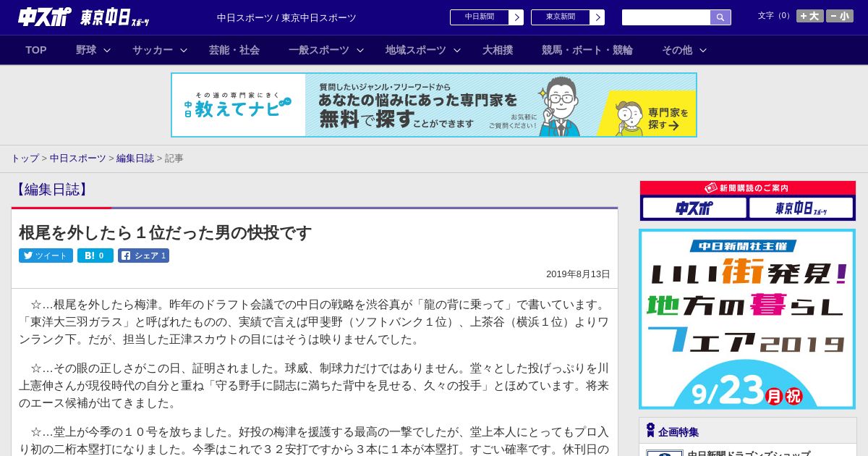868x456 pixels.
Task: Share article via Twitter ツイート button
Action: coord(46,256)
